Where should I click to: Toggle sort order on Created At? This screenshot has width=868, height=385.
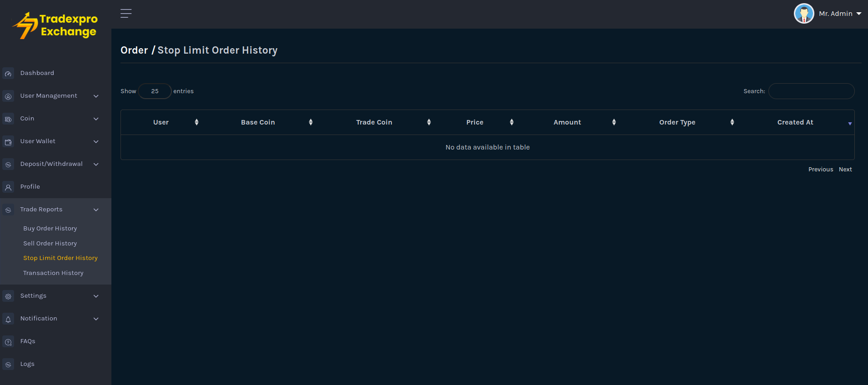tap(795, 122)
